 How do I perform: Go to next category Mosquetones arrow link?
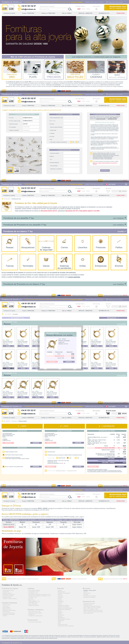pyautogui.click(x=113, y=318)
